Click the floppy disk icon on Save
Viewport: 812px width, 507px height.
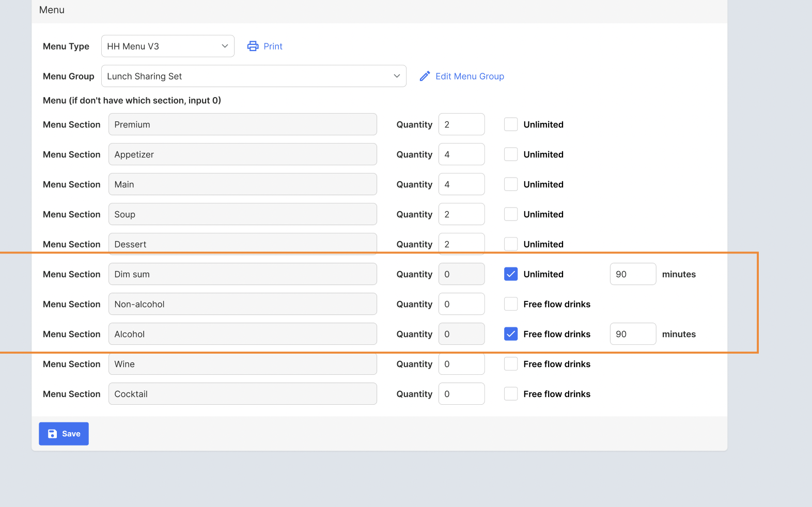tap(52, 434)
